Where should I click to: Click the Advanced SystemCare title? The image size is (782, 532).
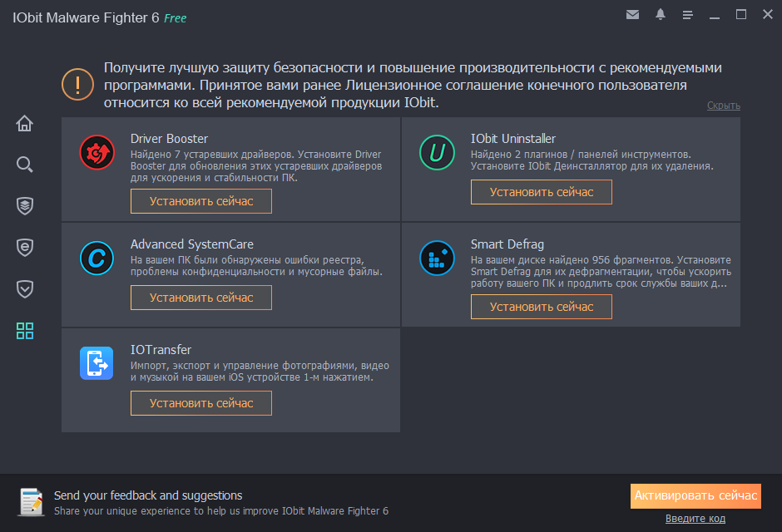(192, 244)
